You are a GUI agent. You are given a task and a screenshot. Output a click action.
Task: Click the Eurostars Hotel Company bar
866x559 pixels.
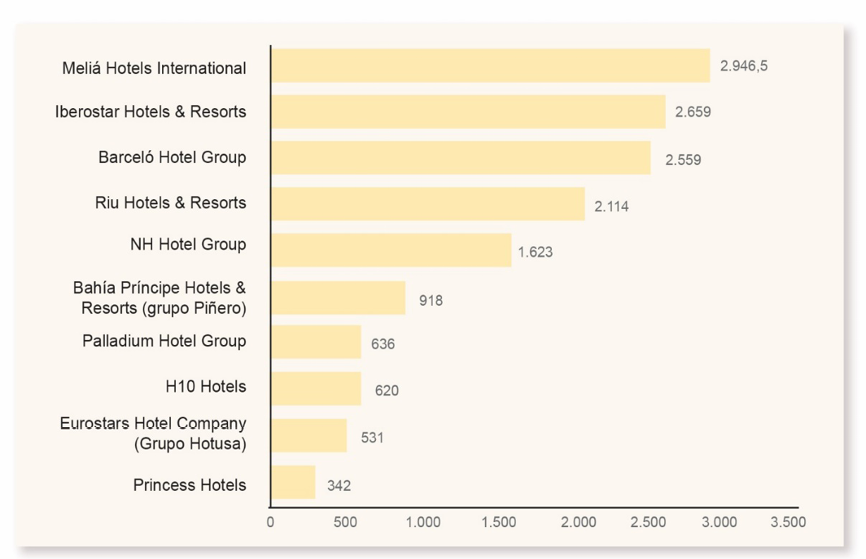tap(309, 435)
